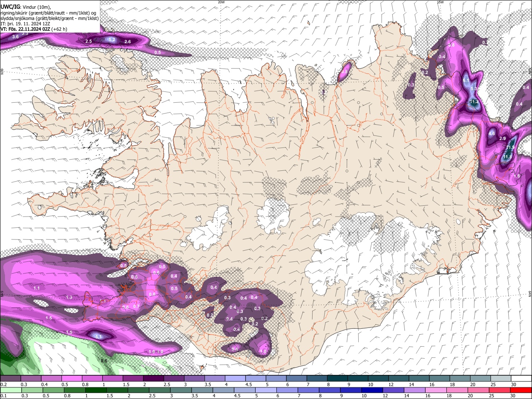Click the "Vindur (10m)" legend text

pyautogui.click(x=36, y=7)
